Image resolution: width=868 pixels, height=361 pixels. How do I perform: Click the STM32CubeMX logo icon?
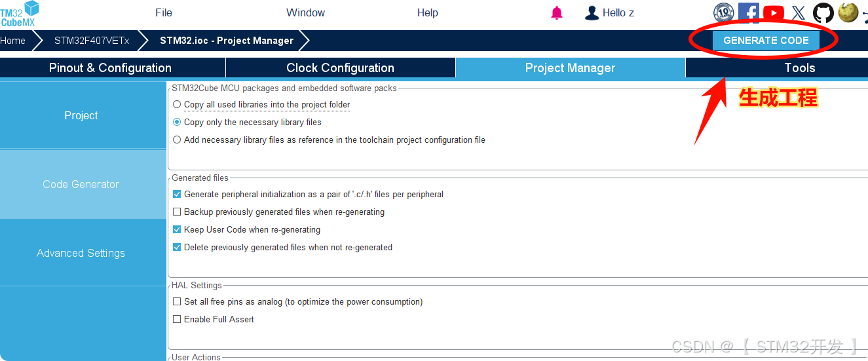tap(20, 14)
